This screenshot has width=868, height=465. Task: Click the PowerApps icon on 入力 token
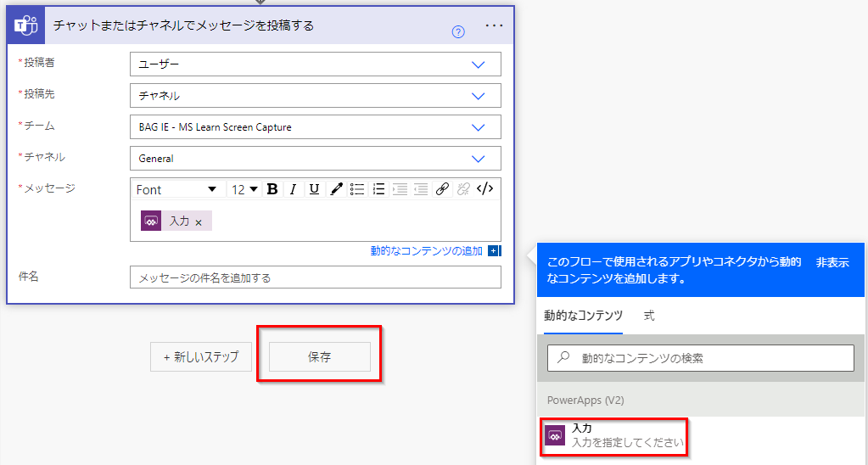click(151, 221)
